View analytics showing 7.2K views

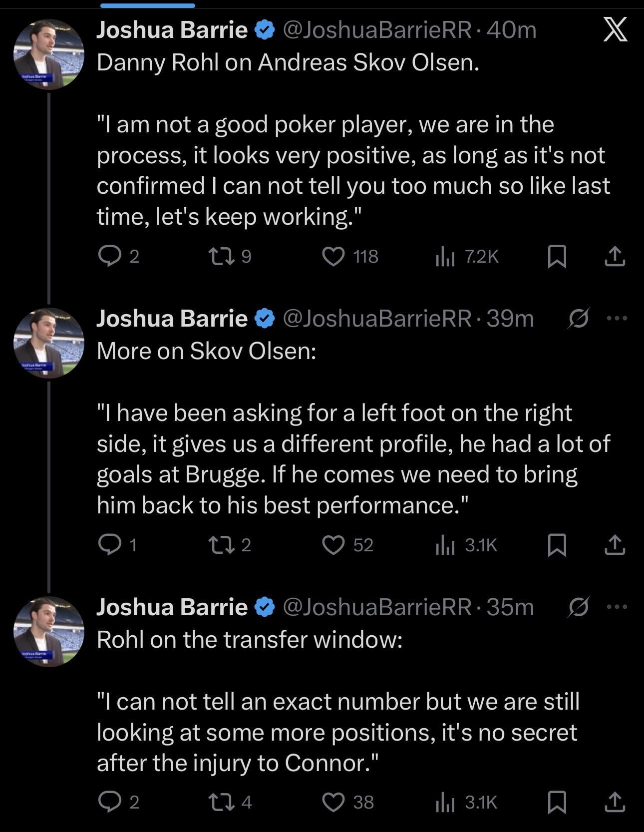445,257
